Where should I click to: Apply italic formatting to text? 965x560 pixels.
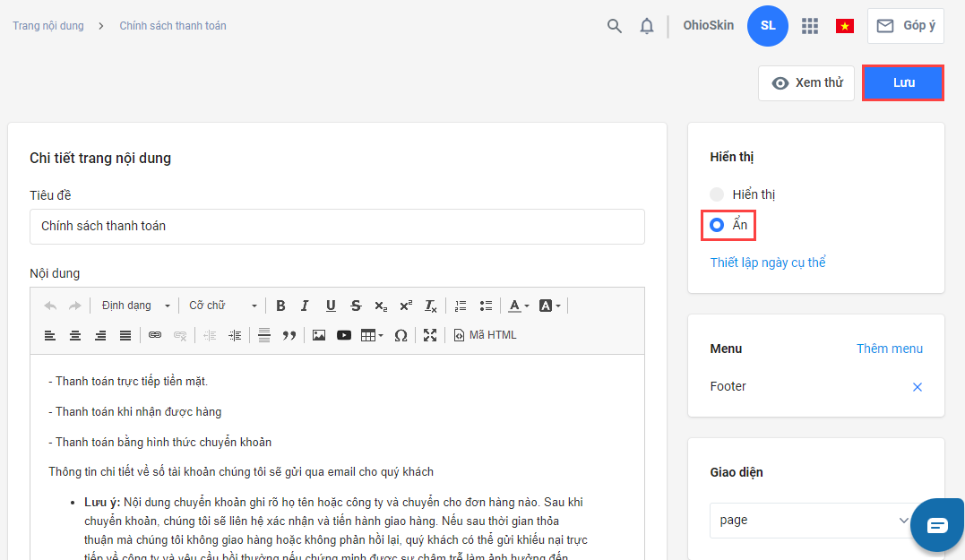tap(306, 306)
